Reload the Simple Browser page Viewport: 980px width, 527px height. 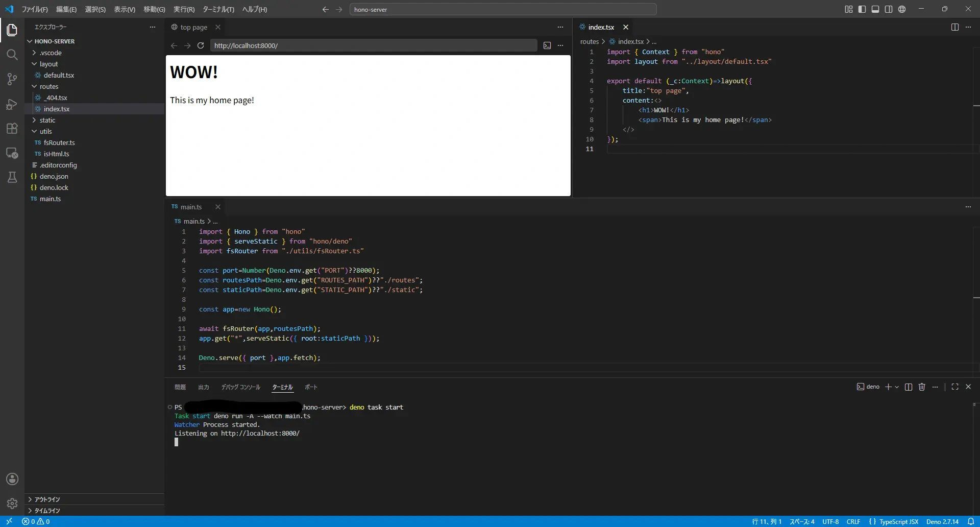(201, 45)
